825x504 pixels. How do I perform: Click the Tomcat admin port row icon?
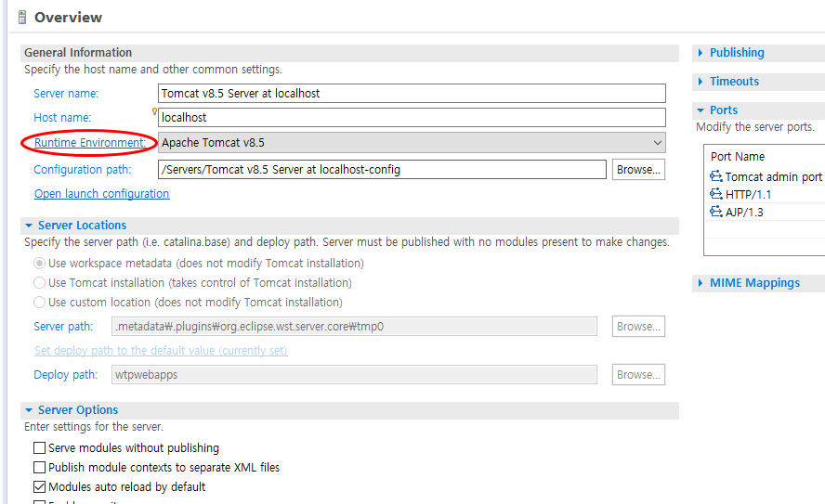(716, 176)
